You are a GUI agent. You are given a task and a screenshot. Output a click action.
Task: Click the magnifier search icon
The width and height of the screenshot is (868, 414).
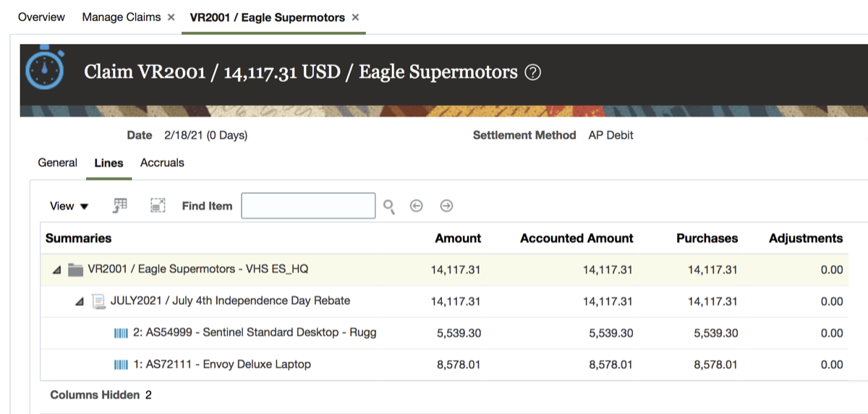[x=389, y=207]
